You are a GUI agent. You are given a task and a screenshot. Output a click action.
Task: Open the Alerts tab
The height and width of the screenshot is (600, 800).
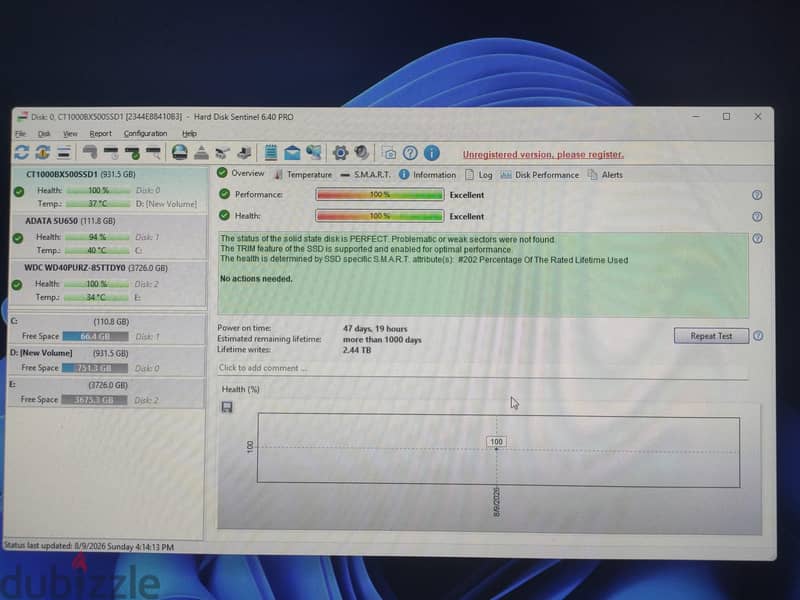pos(605,175)
